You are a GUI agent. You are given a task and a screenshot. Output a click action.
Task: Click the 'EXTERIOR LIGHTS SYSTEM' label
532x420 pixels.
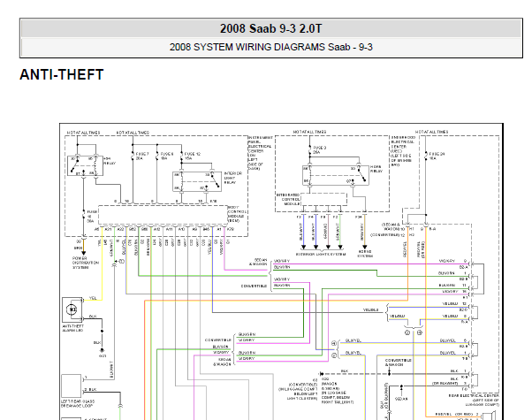point(321,254)
